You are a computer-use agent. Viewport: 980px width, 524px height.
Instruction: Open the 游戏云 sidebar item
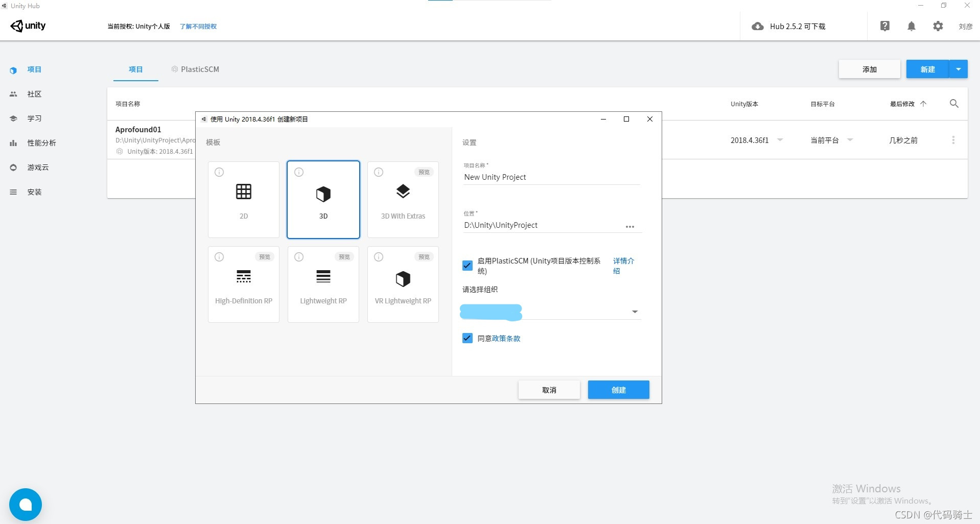[x=38, y=168]
